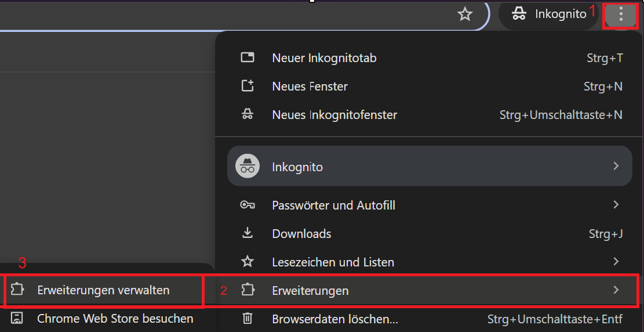Click the puzzle icon next to Erweiterungen verwalten
The image size is (644, 332).
point(17,290)
